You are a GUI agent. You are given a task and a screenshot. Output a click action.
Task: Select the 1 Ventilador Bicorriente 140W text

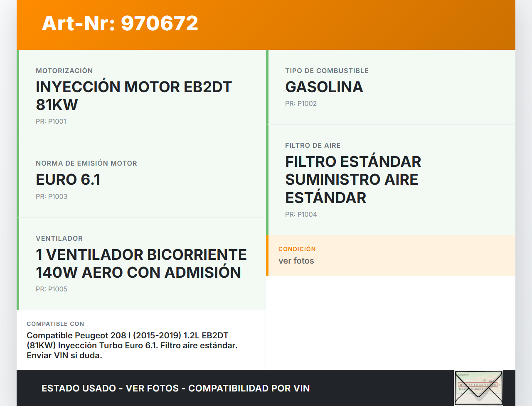[x=141, y=263]
